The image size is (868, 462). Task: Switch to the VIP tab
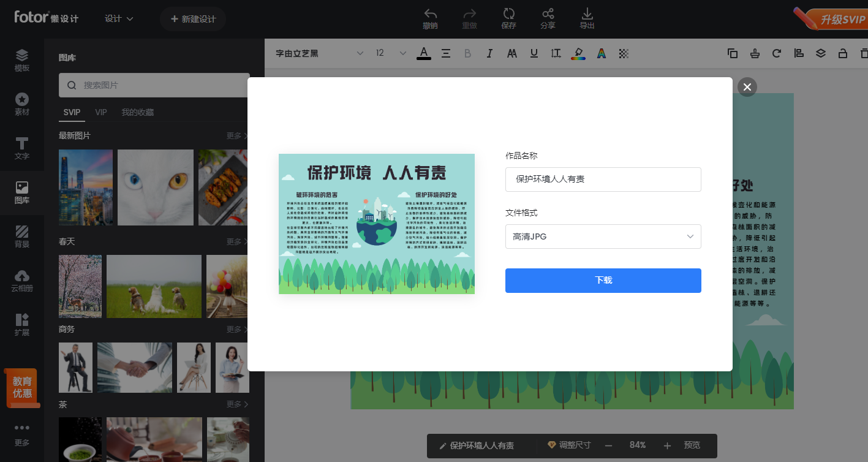pos(101,112)
